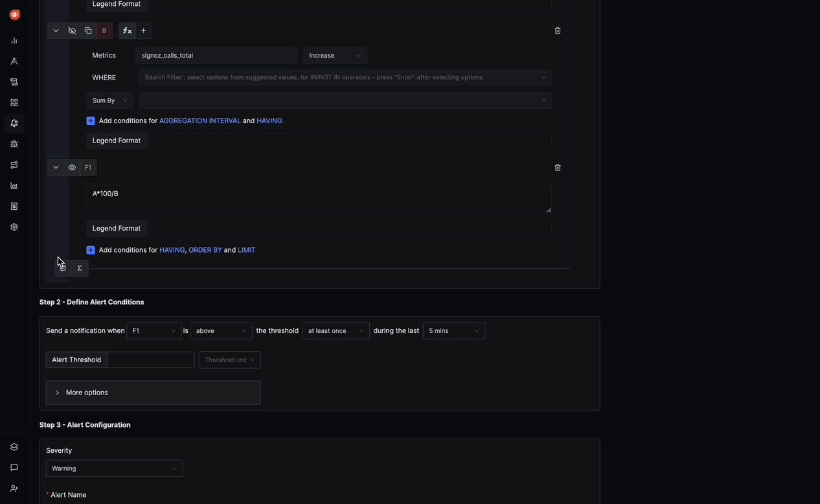Click the Step 3 - Alert Configuration heading
The height and width of the screenshot is (504, 820).
pyautogui.click(x=85, y=425)
